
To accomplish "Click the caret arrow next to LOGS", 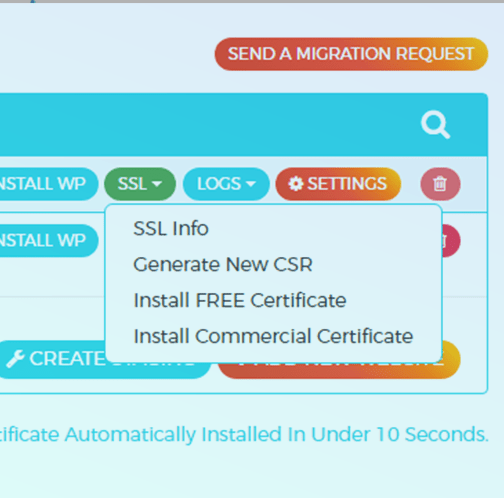I will [x=251, y=184].
